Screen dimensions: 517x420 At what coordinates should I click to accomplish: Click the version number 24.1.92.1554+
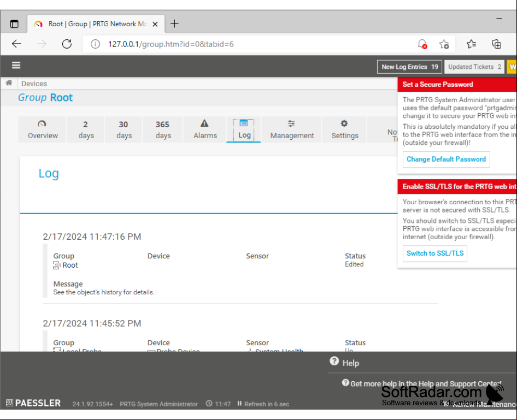click(93, 404)
